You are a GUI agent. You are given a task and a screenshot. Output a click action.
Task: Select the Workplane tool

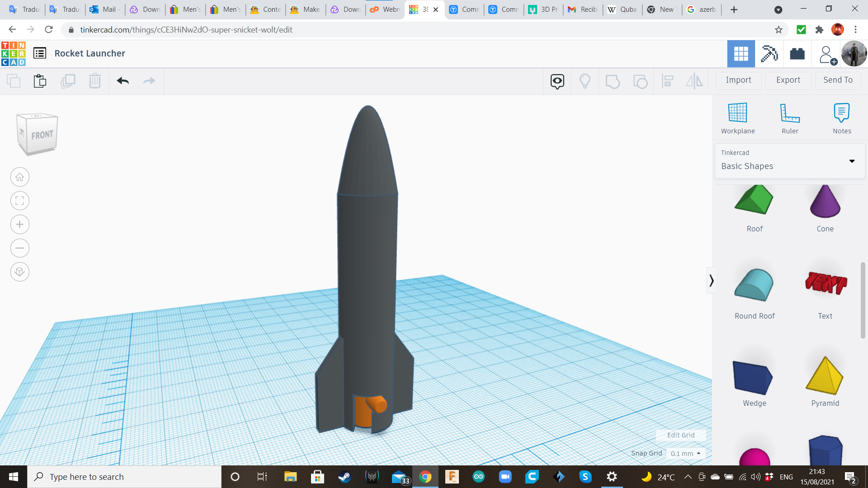point(737,117)
